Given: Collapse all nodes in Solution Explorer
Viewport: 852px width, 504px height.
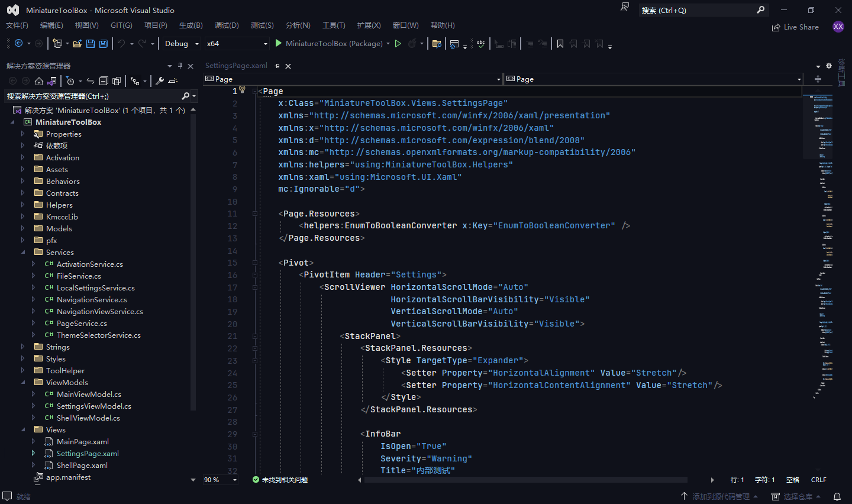Looking at the screenshot, I should coord(104,81).
